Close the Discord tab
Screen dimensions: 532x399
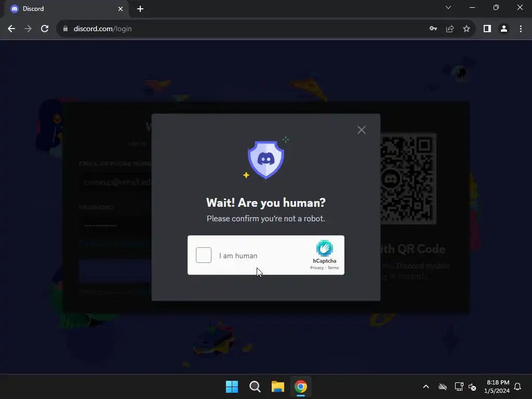click(x=121, y=9)
